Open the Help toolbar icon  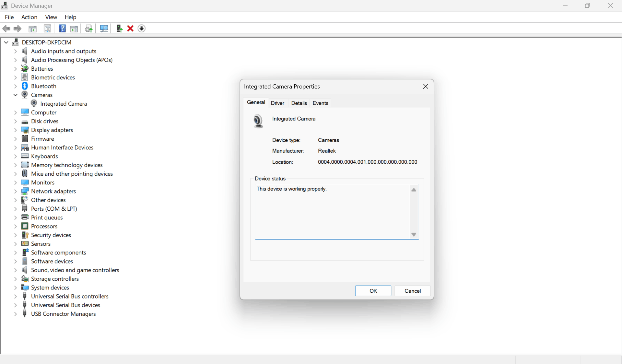pyautogui.click(x=62, y=29)
